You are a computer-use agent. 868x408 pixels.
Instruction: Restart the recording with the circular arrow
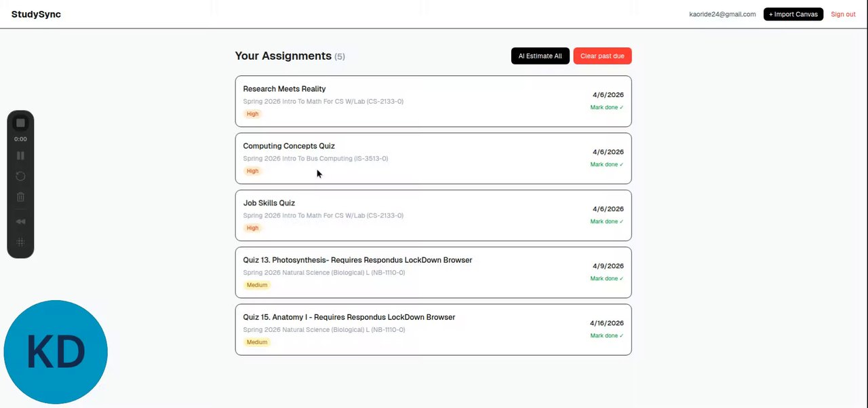click(x=20, y=176)
